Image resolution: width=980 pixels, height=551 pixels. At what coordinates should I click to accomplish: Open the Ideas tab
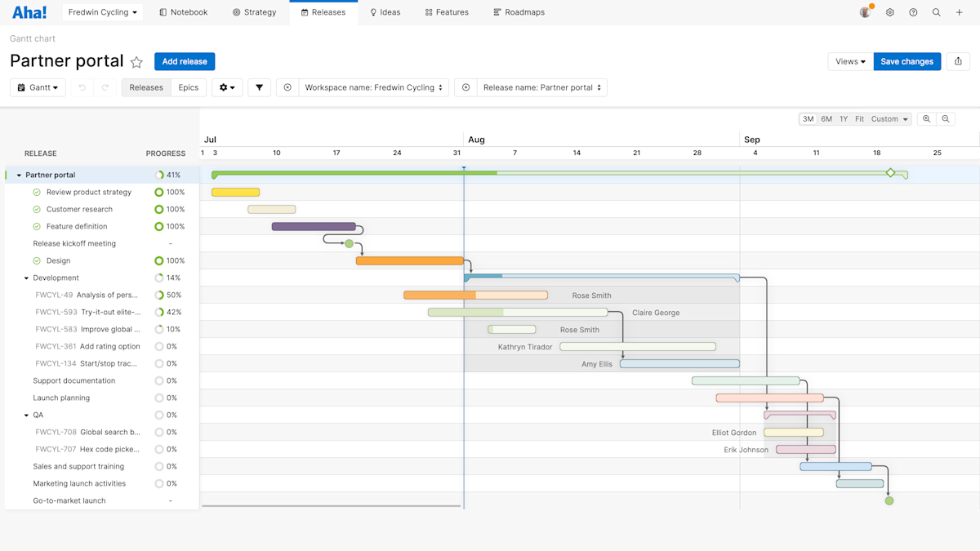385,12
